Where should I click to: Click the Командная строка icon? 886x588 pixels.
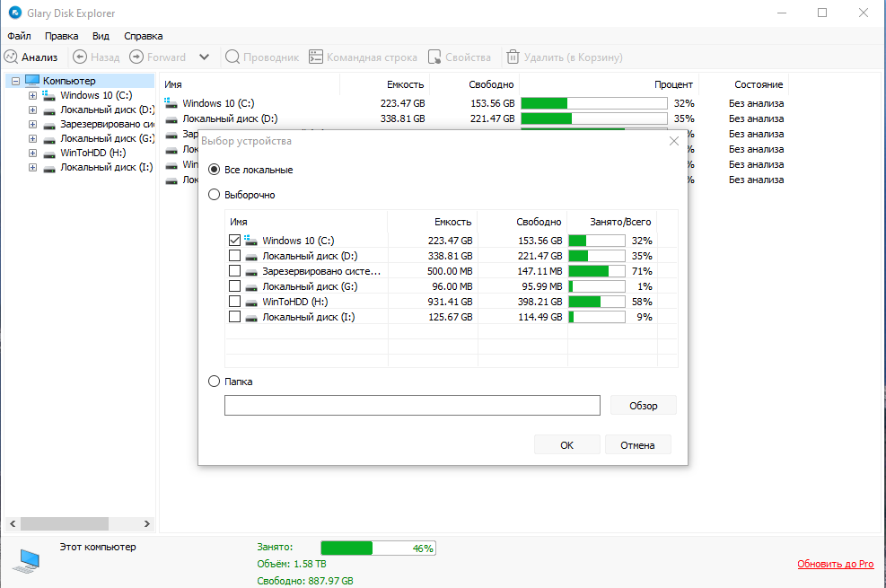[316, 57]
